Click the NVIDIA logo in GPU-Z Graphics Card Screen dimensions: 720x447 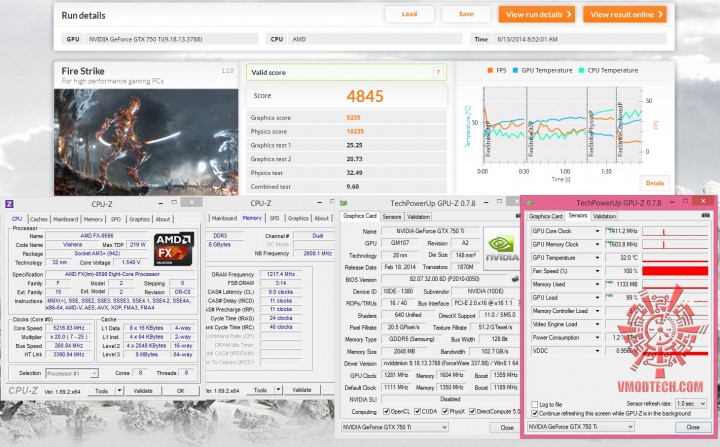coord(501,250)
